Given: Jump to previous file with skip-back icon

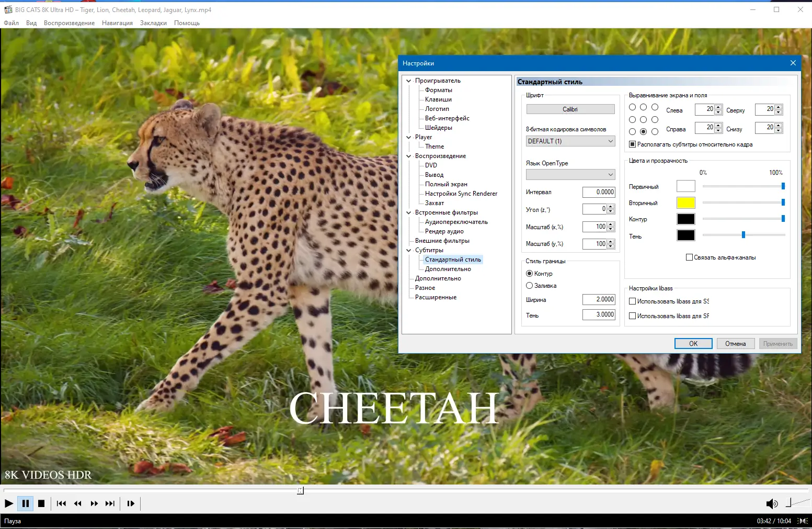Looking at the screenshot, I should click(x=61, y=503).
